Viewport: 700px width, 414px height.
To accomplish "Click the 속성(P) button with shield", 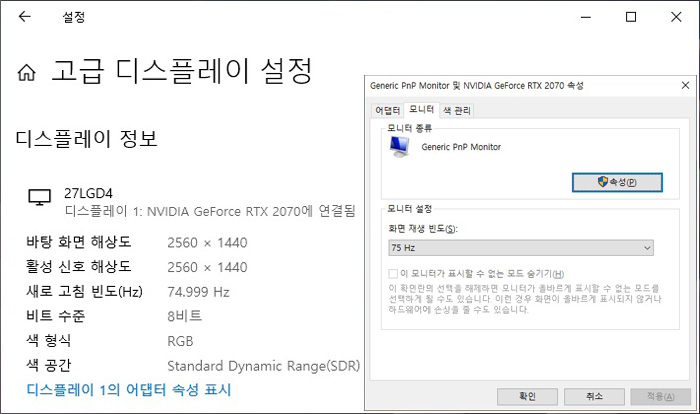I will (x=616, y=182).
